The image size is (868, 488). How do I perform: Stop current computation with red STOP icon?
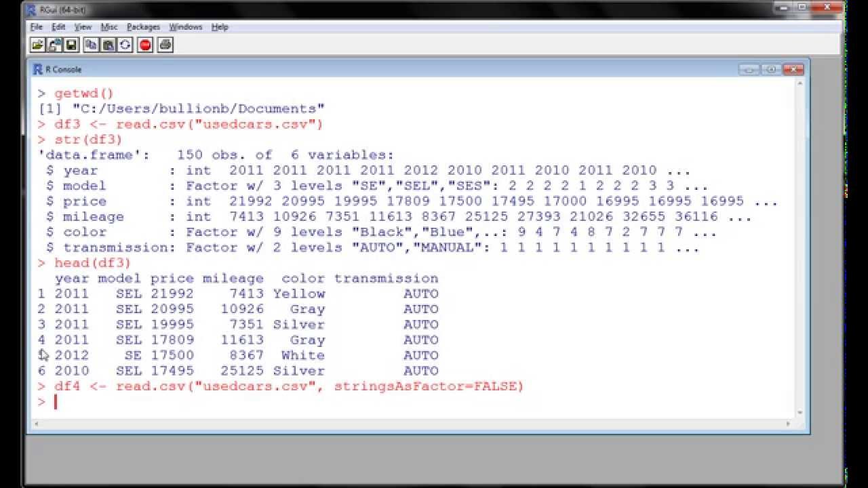(145, 45)
